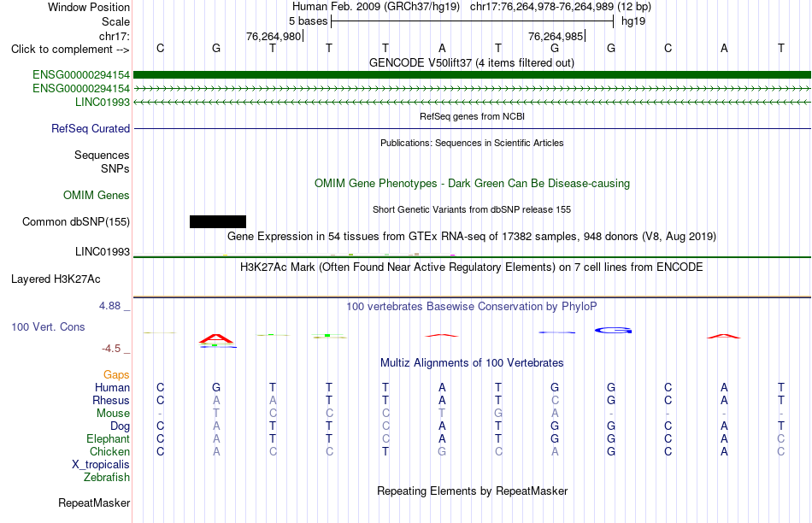Viewport: 812px width, 523px height.
Task: Click the G base in the Mouse row
Action: (498, 414)
